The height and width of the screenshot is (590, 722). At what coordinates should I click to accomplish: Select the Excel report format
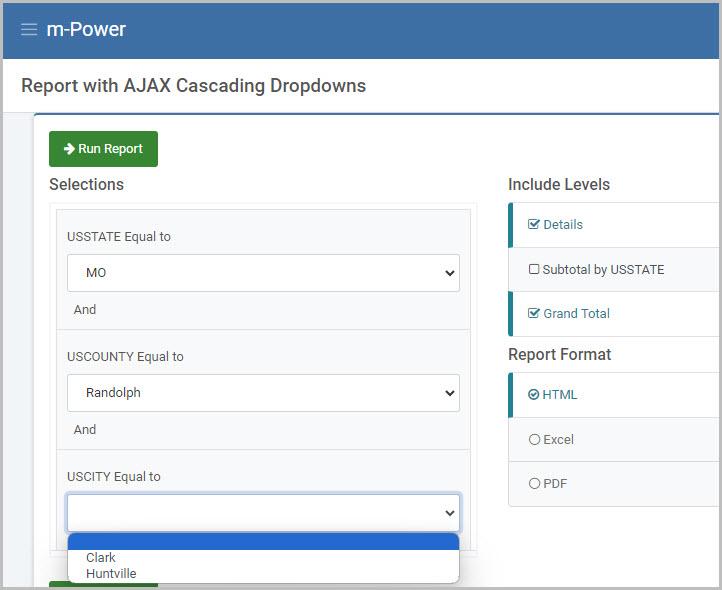[x=534, y=439]
